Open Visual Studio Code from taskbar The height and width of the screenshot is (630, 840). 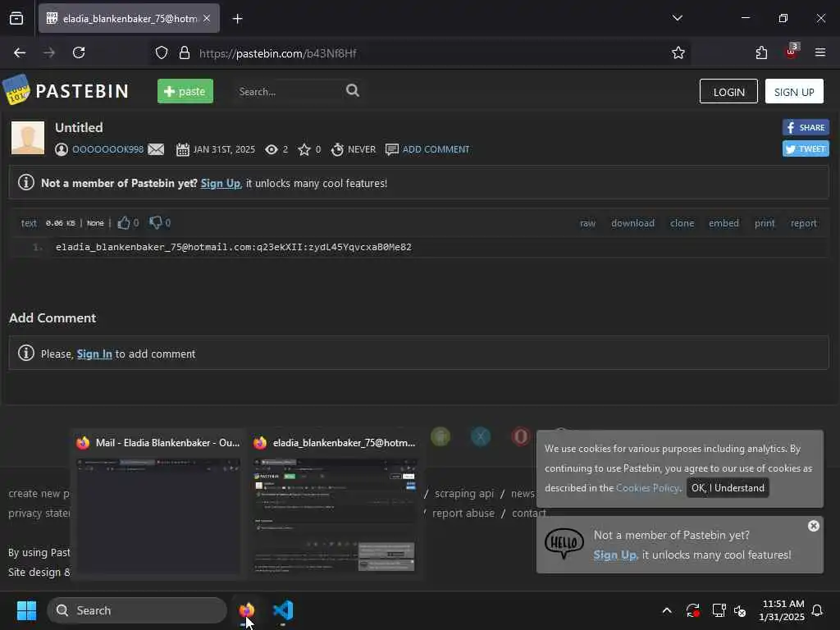[283, 610]
